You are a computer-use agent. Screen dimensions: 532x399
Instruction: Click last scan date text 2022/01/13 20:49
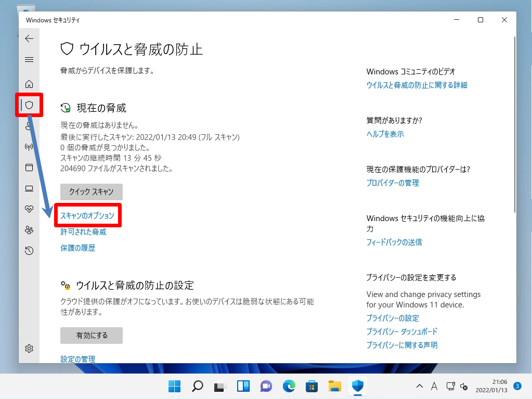[x=166, y=137]
